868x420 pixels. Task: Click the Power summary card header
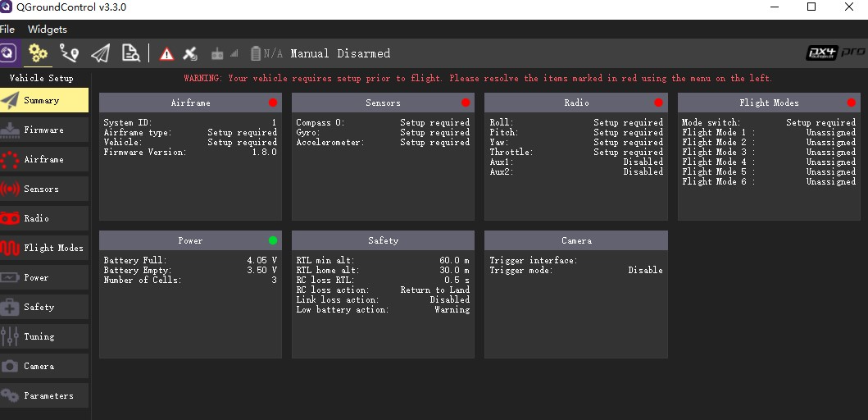190,240
